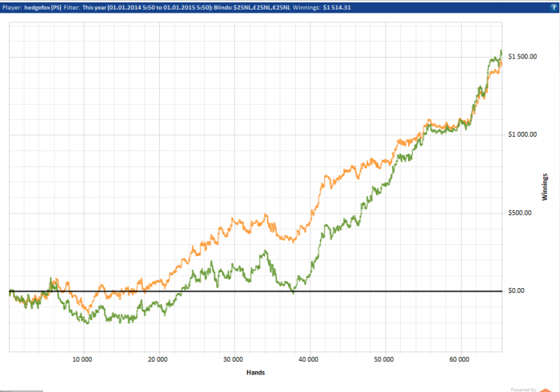560x392 pixels.
Task: Click the Blinds $25NL filter text
Action: (x=252, y=7)
